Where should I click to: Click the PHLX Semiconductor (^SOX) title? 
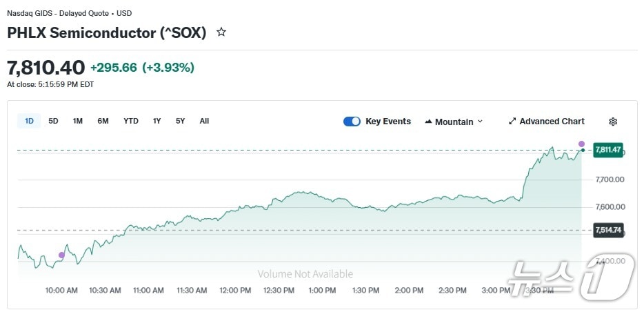107,32
